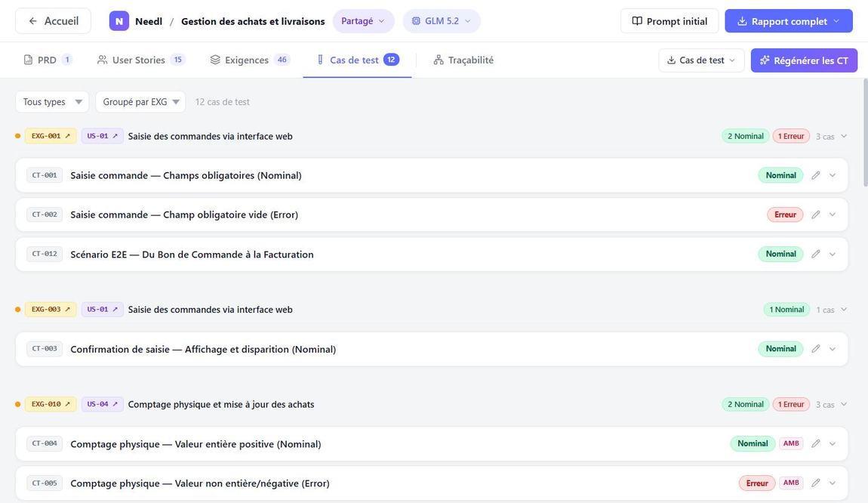Open the Cas de test export dropdown
The width and height of the screenshot is (868, 503).
point(701,60)
